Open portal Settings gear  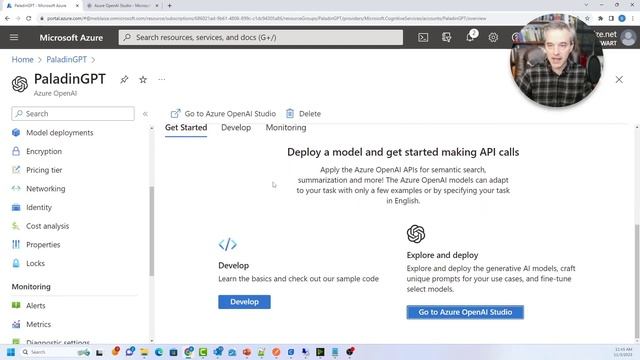pos(493,37)
